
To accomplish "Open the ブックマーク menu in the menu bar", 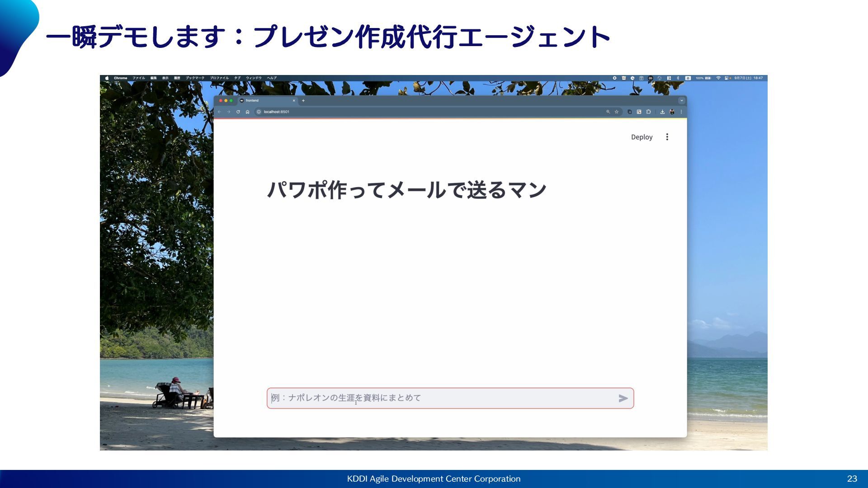I will (195, 78).
